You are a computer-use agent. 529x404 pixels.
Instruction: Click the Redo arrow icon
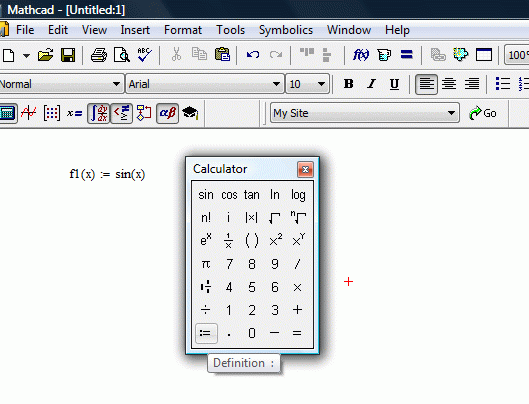(276, 55)
